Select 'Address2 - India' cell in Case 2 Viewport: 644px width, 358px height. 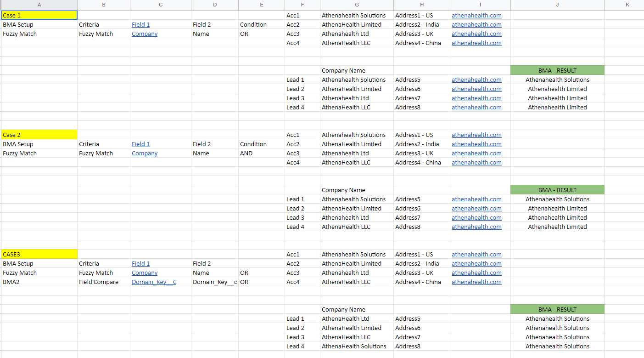coord(422,144)
